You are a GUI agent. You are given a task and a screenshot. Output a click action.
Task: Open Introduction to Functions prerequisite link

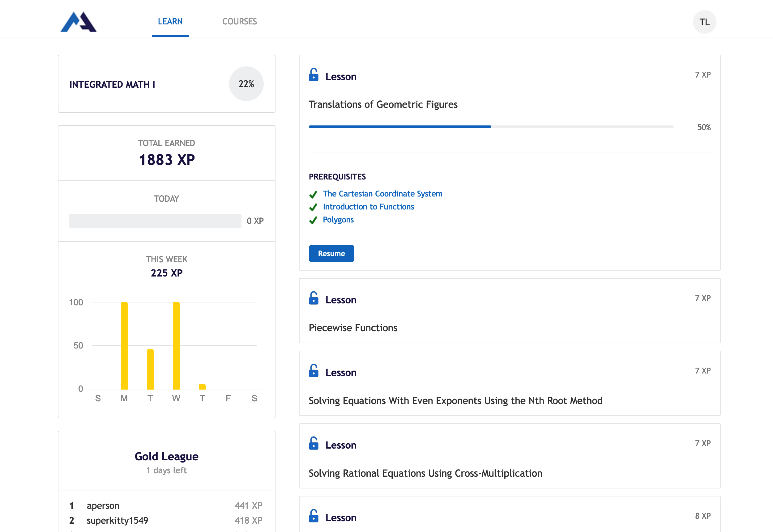(368, 207)
